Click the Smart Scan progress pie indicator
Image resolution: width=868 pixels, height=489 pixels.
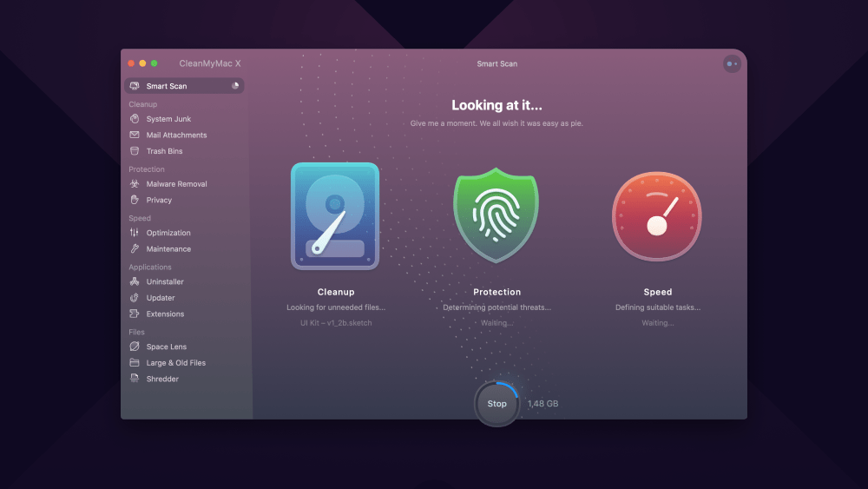click(235, 86)
